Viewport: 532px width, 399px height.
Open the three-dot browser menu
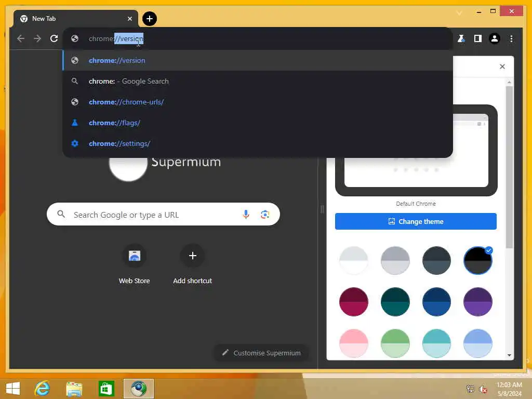tap(511, 38)
